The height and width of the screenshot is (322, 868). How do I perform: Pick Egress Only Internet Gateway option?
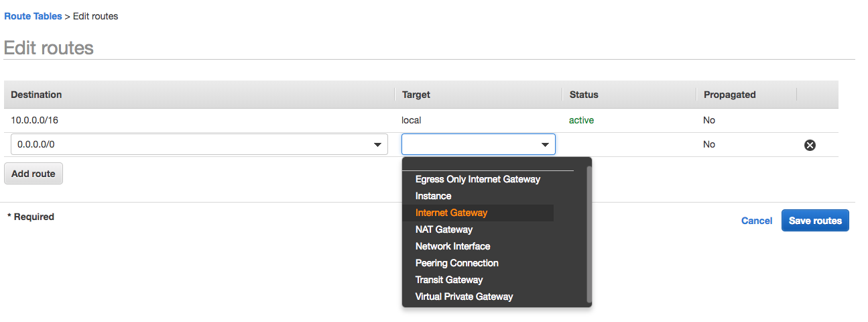[478, 179]
